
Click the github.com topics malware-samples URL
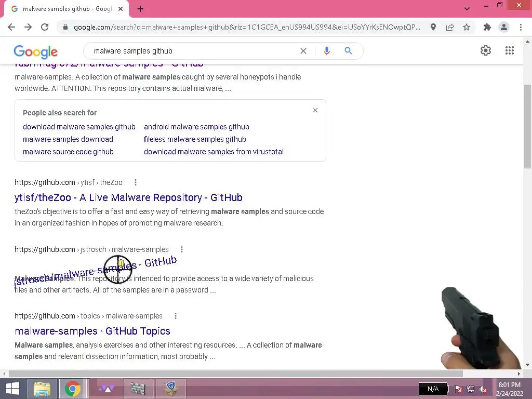pyautogui.click(x=88, y=316)
